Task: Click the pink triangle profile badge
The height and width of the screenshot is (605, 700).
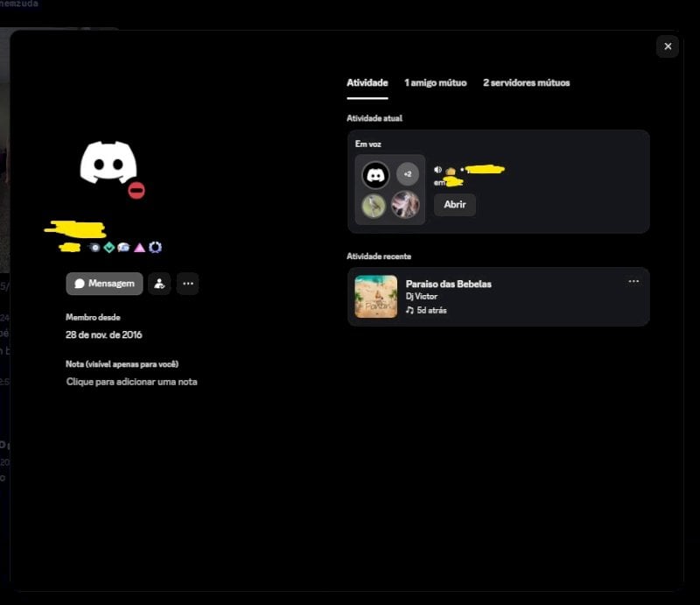Action: click(x=139, y=248)
